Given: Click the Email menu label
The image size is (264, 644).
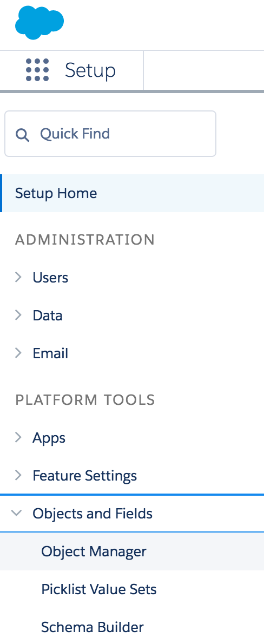Looking at the screenshot, I should 50,353.
